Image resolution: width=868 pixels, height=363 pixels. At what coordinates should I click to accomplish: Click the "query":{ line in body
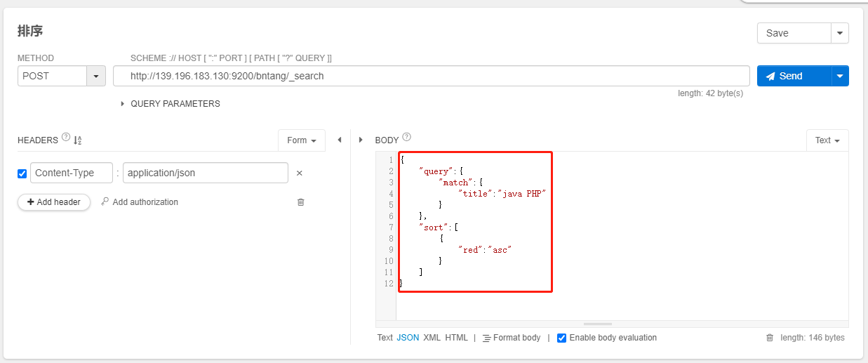click(441, 171)
